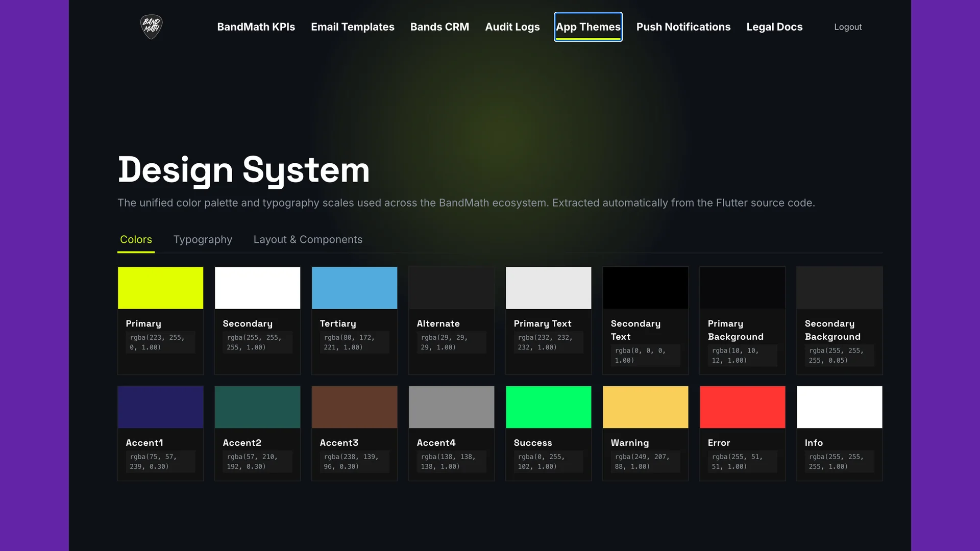Click the rgba(255, 255, 255, 0.05) value
980x551 pixels.
click(x=839, y=356)
